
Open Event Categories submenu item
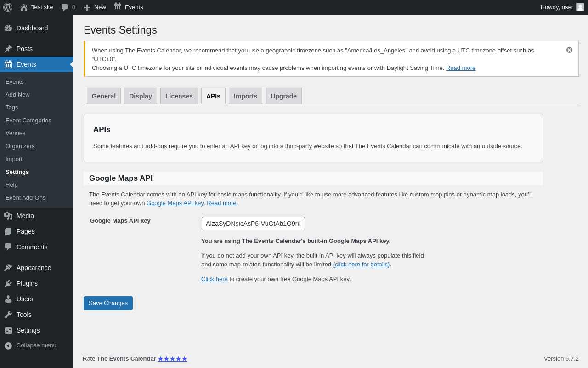[x=28, y=120]
